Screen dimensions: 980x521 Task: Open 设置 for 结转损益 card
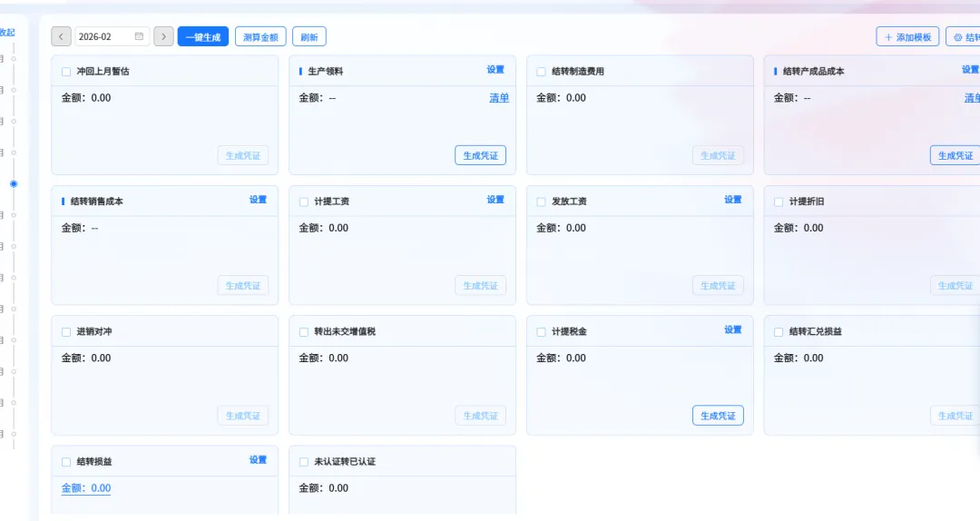point(258,459)
